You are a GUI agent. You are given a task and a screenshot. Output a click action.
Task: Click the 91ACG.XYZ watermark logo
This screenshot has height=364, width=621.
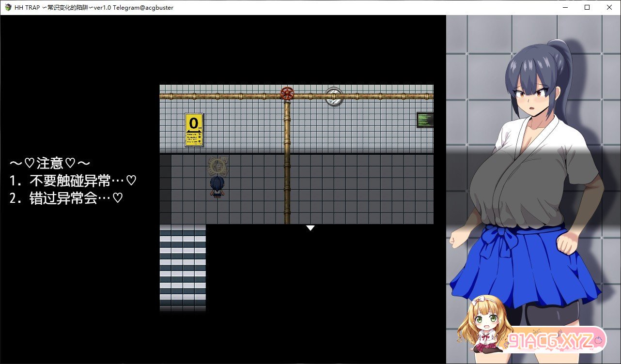tap(557, 341)
